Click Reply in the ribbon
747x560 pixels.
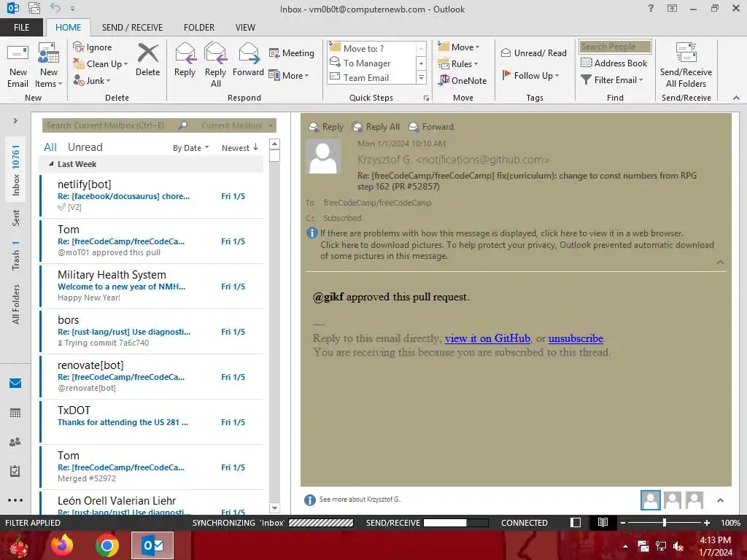(185, 60)
